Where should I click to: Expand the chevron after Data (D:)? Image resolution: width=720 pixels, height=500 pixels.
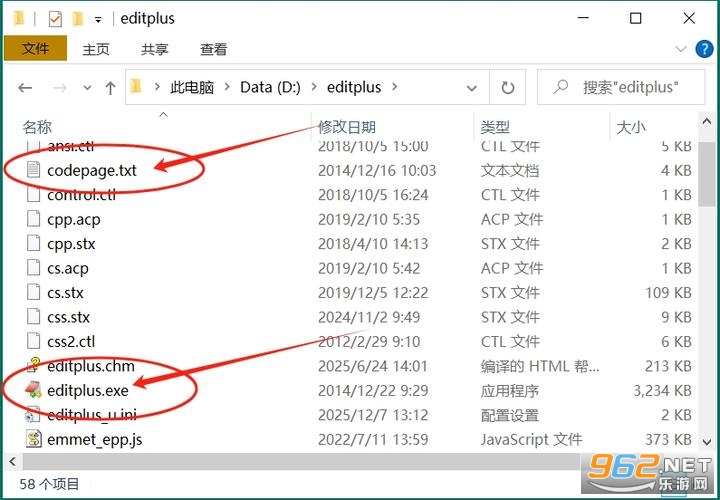[x=314, y=87]
